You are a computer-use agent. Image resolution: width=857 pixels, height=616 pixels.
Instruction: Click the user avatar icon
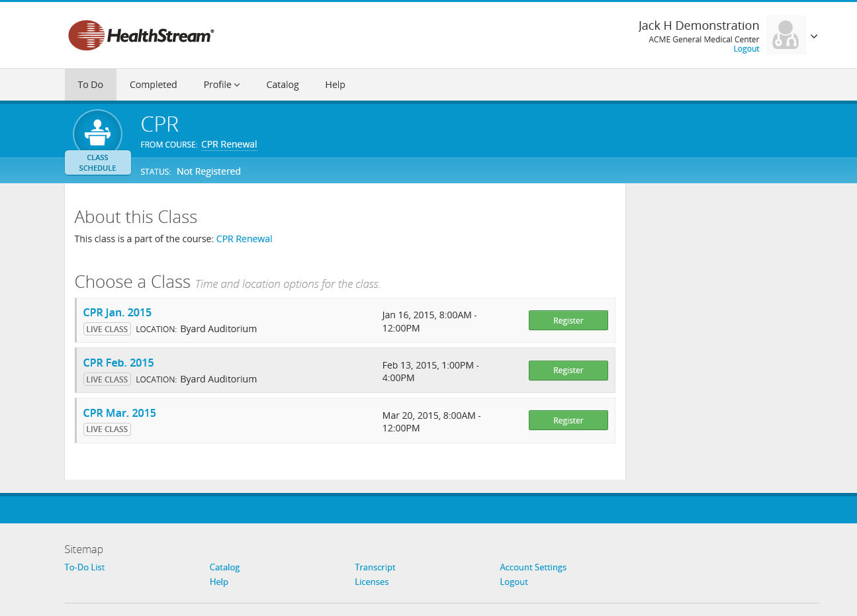[786, 35]
